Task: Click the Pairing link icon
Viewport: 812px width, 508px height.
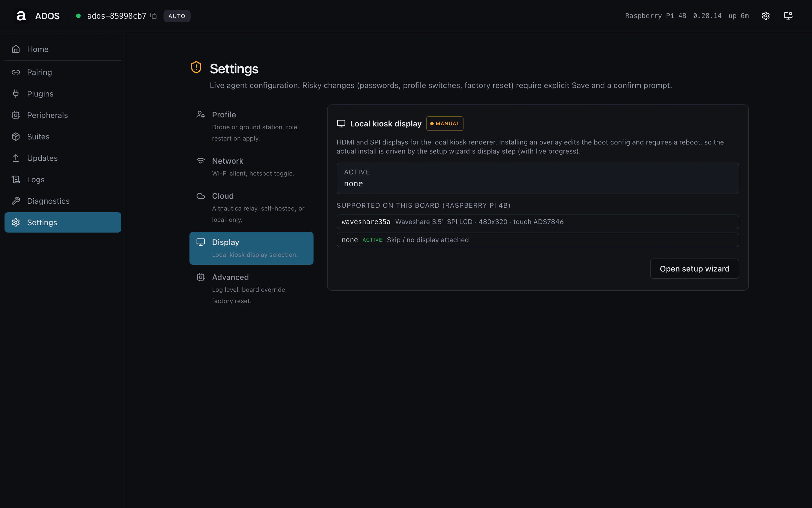Action: click(x=16, y=72)
